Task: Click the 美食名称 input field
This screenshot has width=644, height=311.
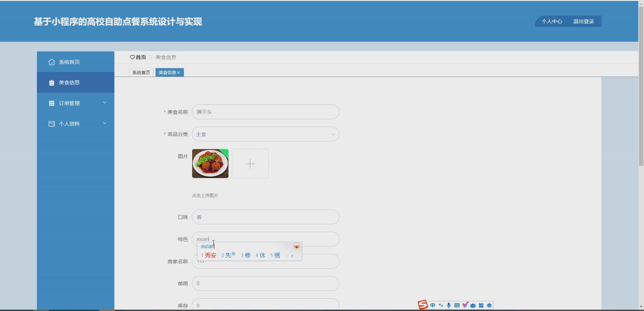Action: (266, 112)
